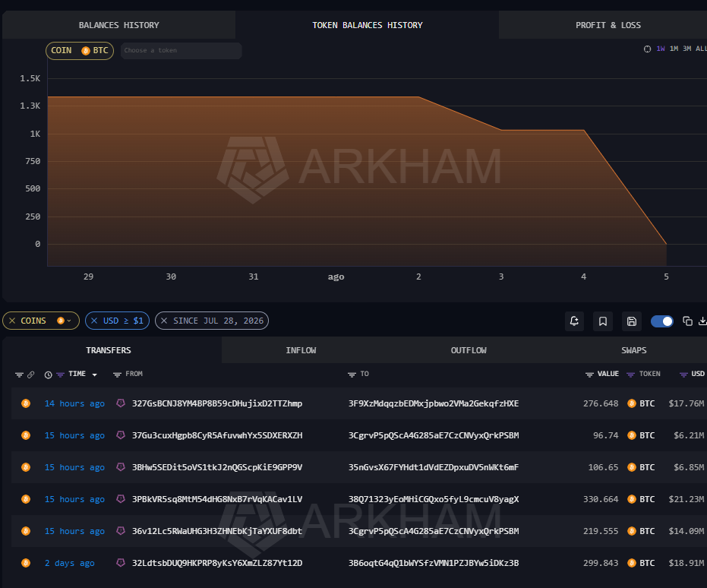
Task: Open the TOKEN column filter icon
Action: [631, 375]
